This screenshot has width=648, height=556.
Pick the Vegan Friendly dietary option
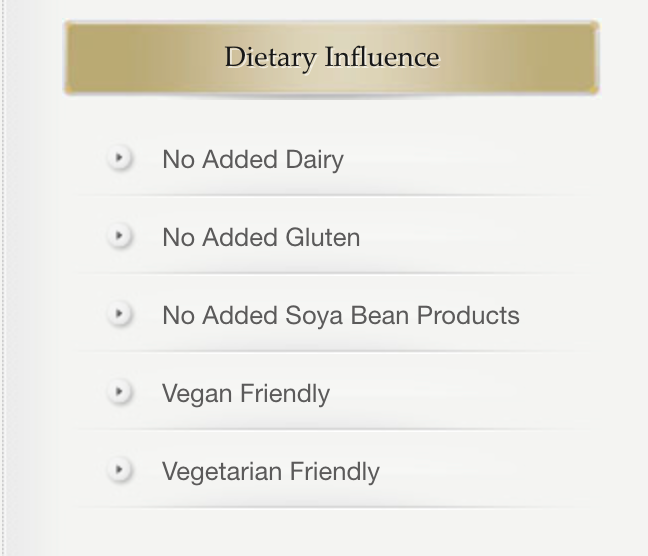coord(245,393)
